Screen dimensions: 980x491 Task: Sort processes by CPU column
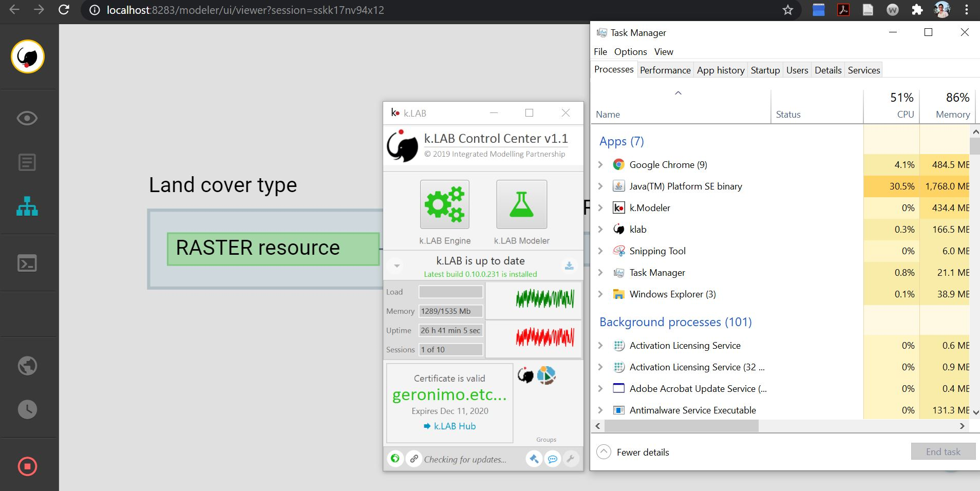[x=891, y=106]
